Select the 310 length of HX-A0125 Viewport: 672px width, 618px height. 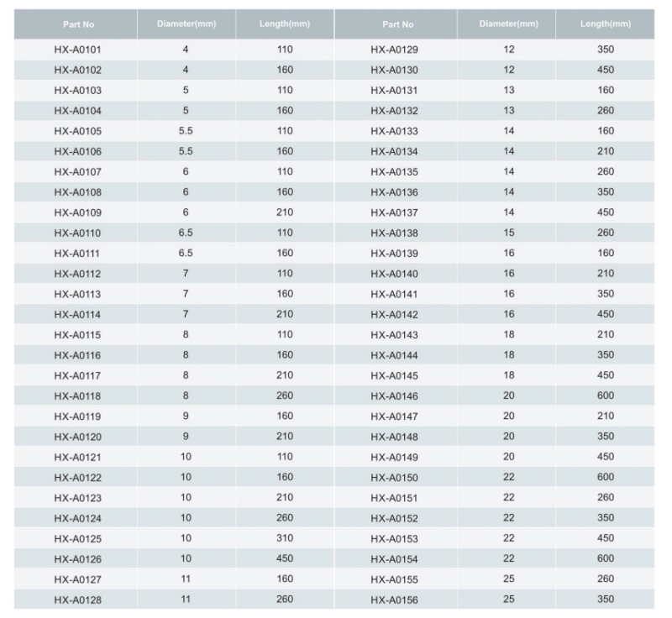285,538
